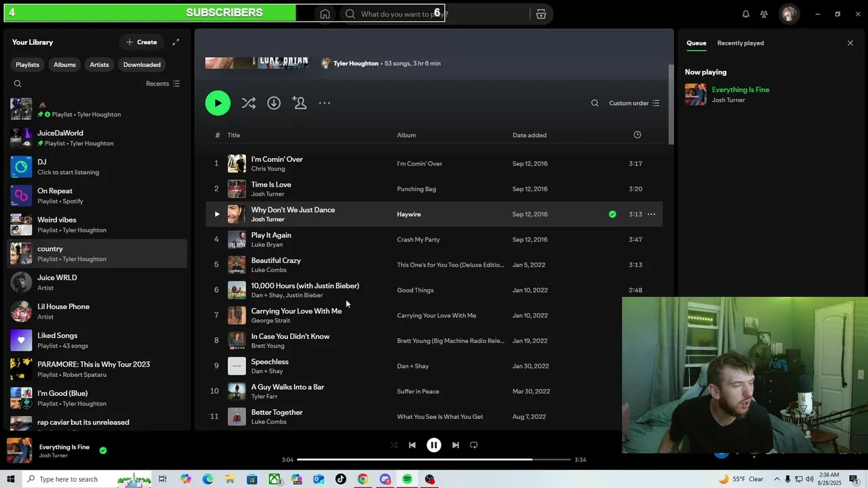
Task: Filter the library by Playlists
Action: [x=27, y=64]
